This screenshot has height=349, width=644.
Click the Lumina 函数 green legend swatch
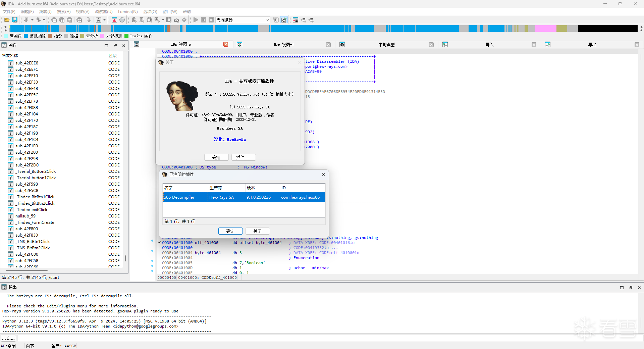(126, 36)
